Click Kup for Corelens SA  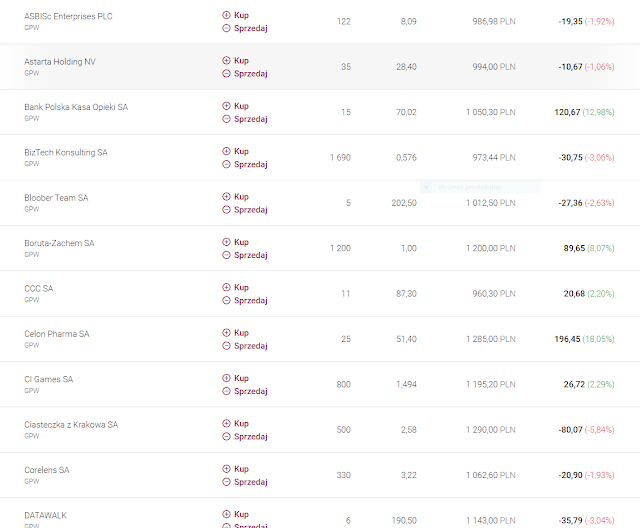(x=241, y=469)
